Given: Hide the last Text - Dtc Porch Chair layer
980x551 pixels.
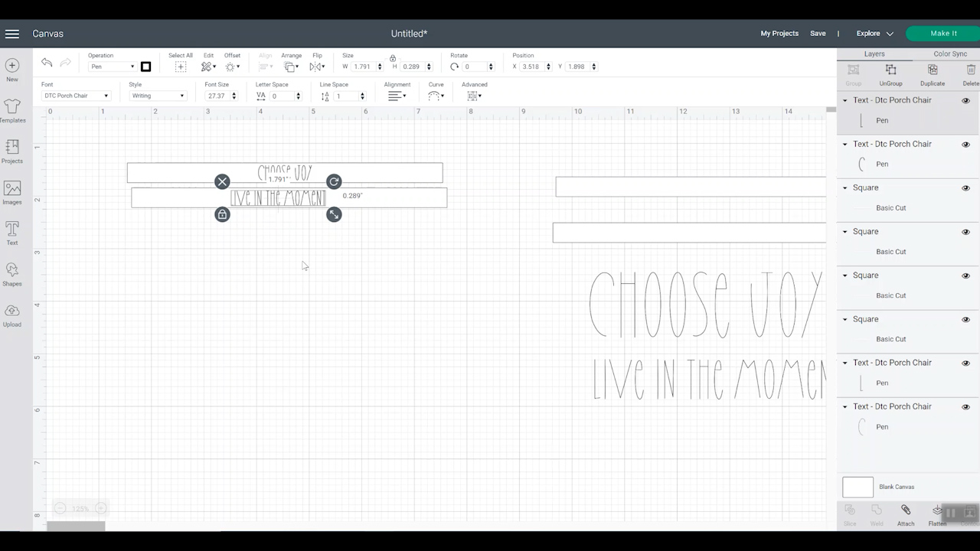Looking at the screenshot, I should pyautogui.click(x=965, y=406).
